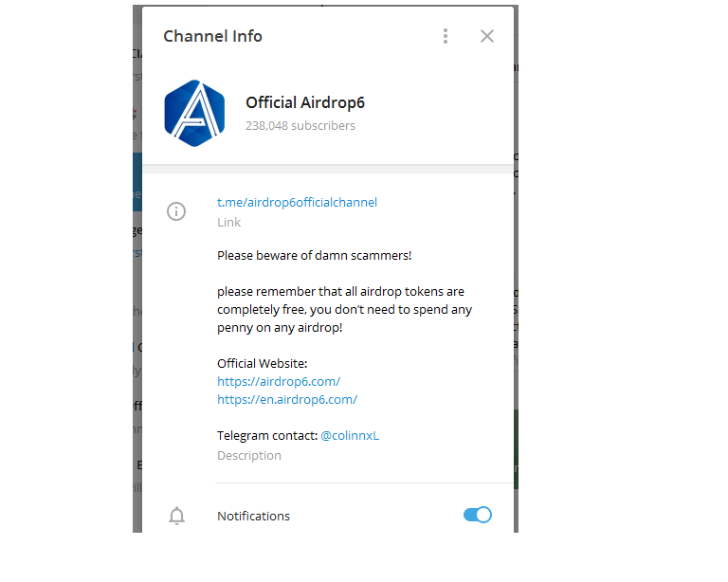Click the Official Airdrop6 channel name
The height and width of the screenshot is (582, 728).
pos(305,102)
